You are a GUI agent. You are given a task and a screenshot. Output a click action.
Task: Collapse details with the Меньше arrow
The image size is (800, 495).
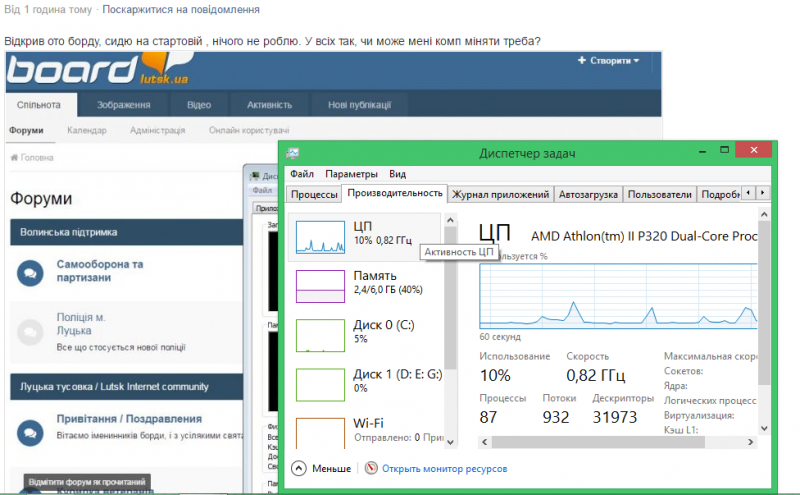(299, 468)
